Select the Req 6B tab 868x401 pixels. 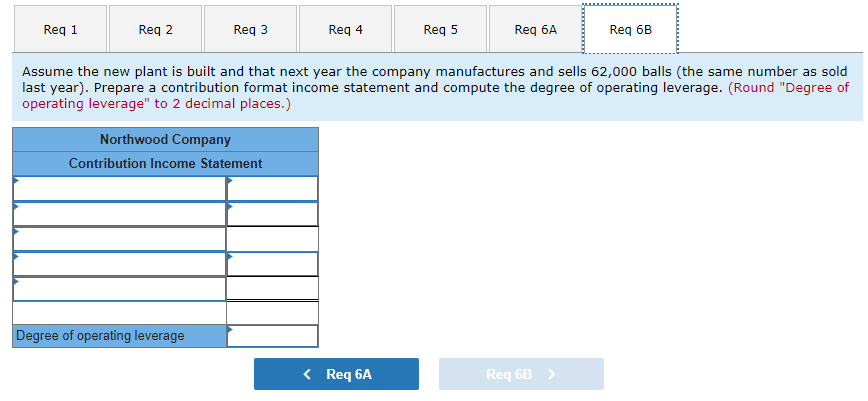click(631, 29)
